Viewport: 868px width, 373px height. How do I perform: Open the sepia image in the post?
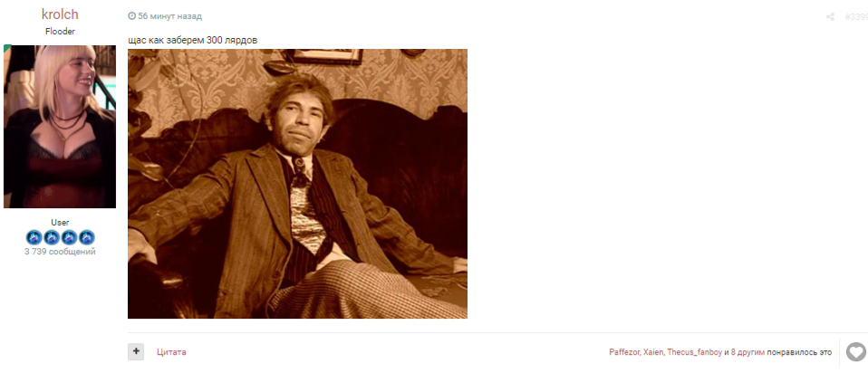(297, 184)
